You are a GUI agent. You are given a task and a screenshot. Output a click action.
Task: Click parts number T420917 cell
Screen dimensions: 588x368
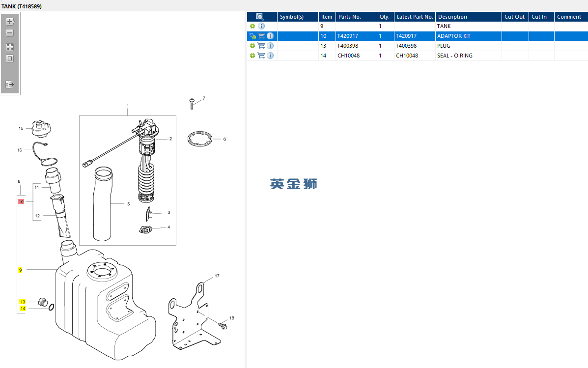pyautogui.click(x=356, y=36)
